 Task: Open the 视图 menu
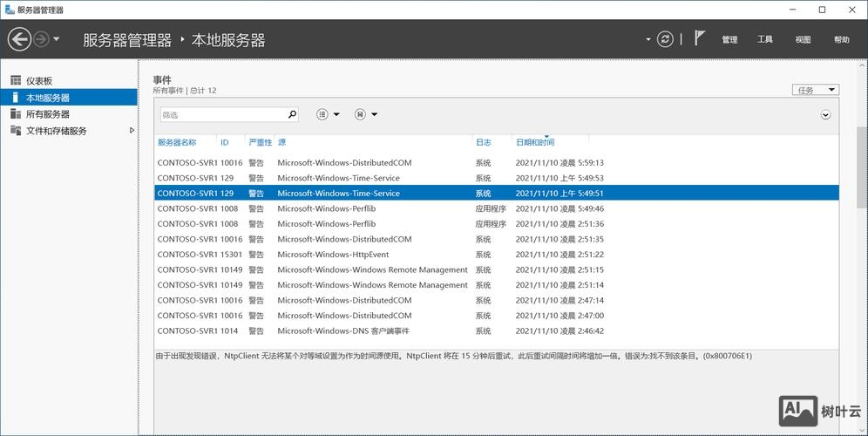(x=803, y=40)
